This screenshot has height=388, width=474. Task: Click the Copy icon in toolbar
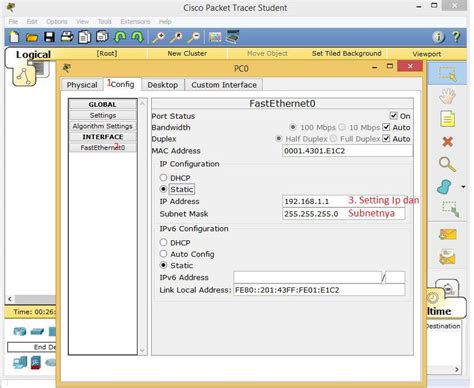85,37
